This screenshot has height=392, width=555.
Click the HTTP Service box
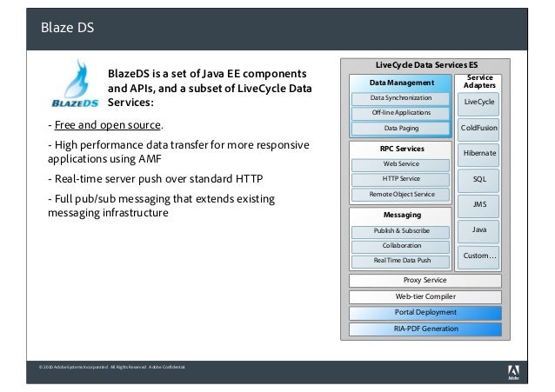[401, 179]
